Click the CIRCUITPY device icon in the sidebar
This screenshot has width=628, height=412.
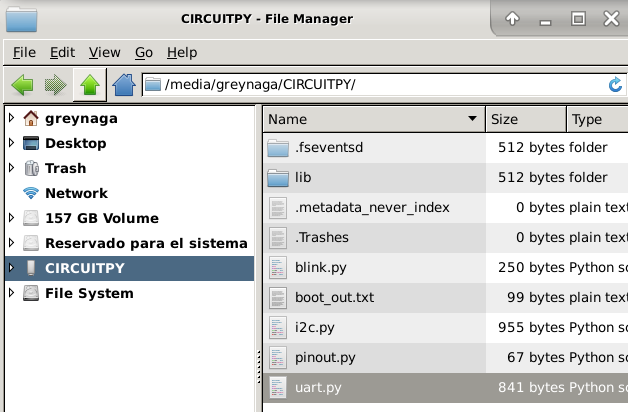click(x=31, y=268)
